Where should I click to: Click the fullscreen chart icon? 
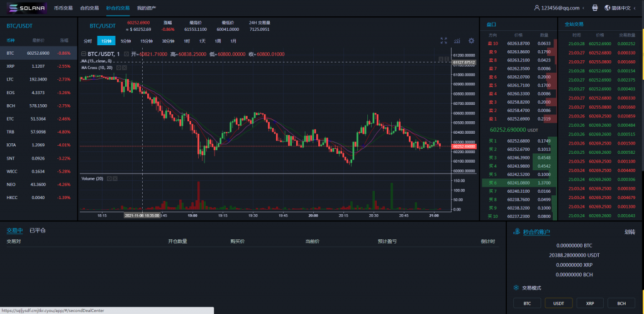[443, 41]
